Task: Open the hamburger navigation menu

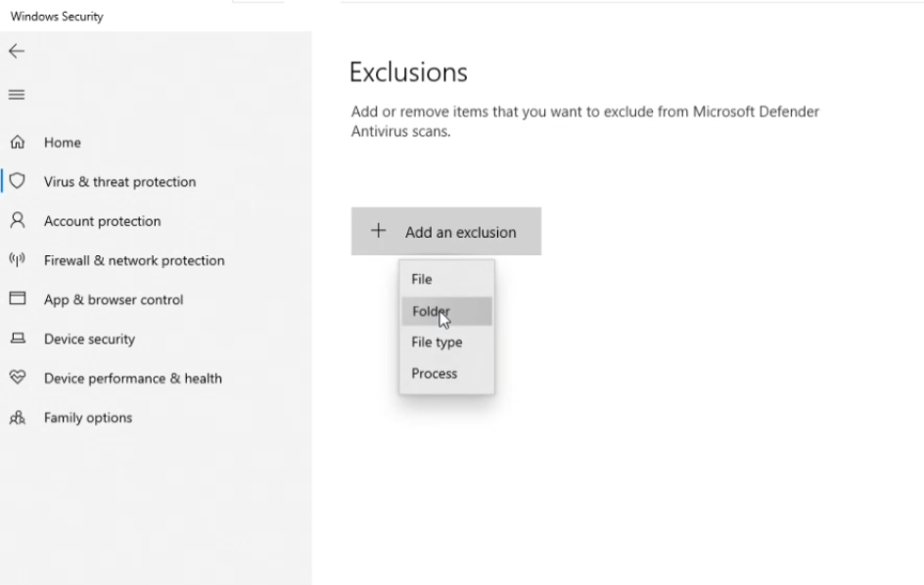Action: [x=17, y=94]
